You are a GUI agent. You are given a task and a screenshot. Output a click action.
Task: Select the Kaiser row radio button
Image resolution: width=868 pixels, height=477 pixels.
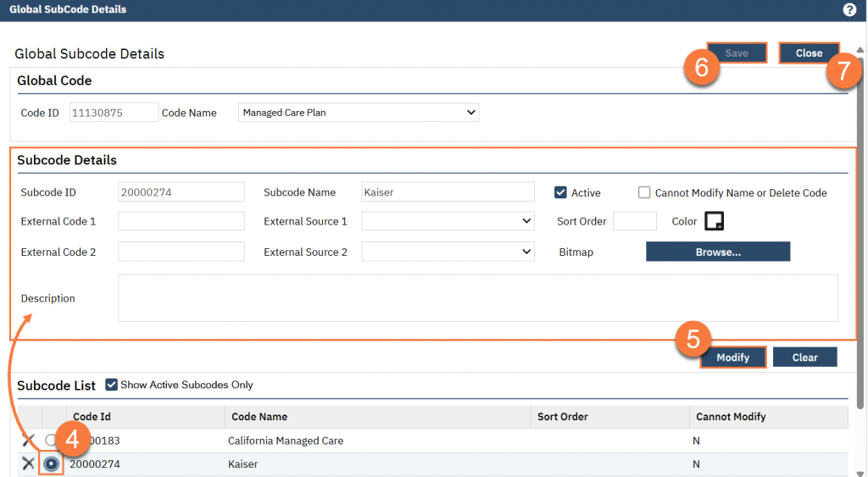(x=52, y=464)
